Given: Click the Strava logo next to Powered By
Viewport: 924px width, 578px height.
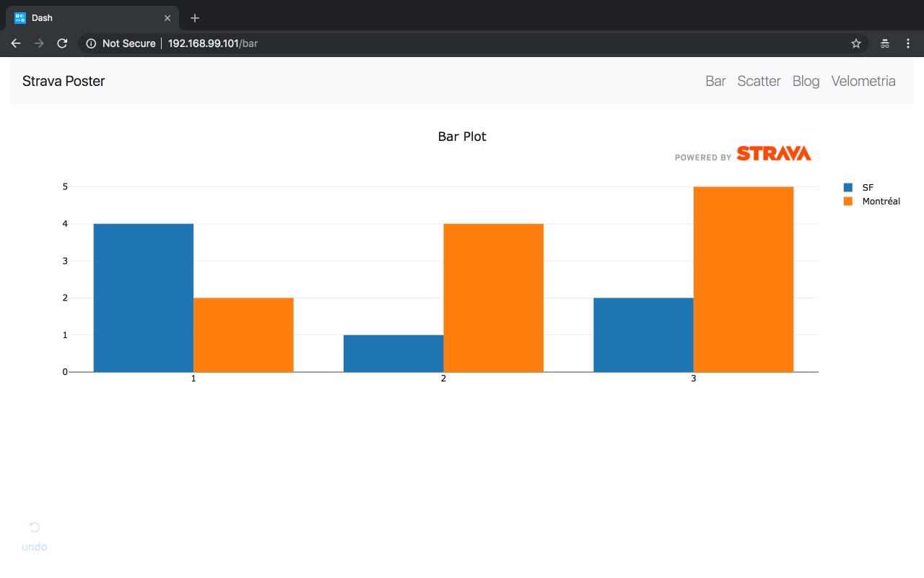Looking at the screenshot, I should pyautogui.click(x=773, y=152).
